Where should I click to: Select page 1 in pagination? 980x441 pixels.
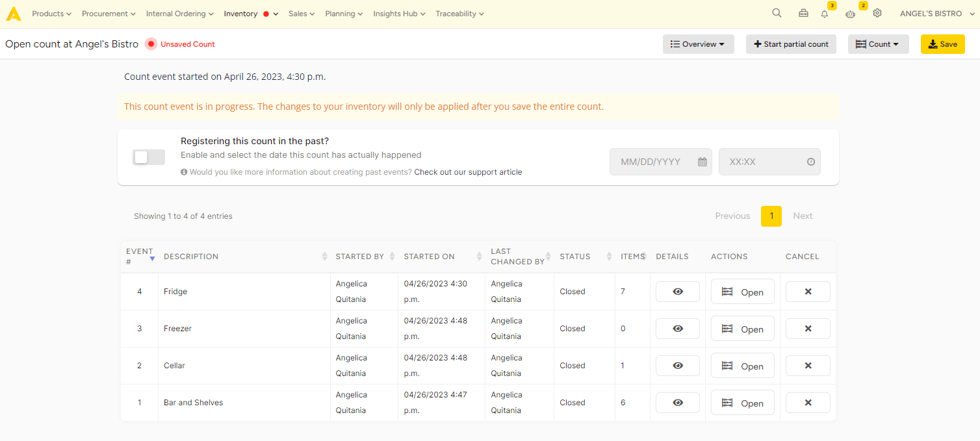pyautogui.click(x=771, y=216)
